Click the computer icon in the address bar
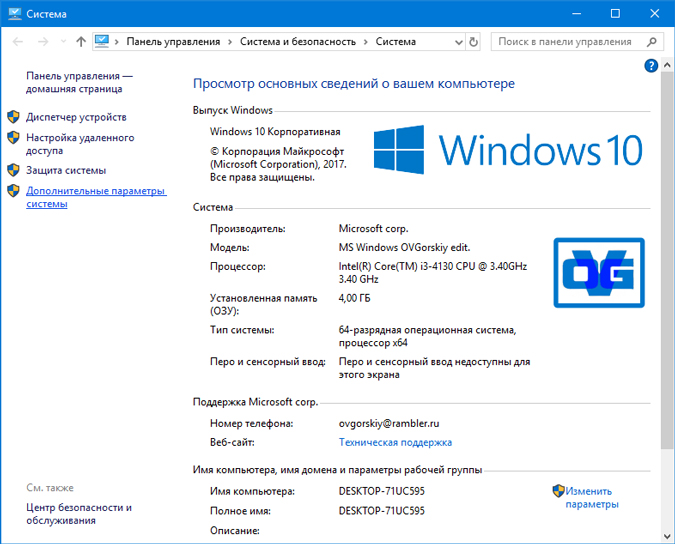 (102, 42)
